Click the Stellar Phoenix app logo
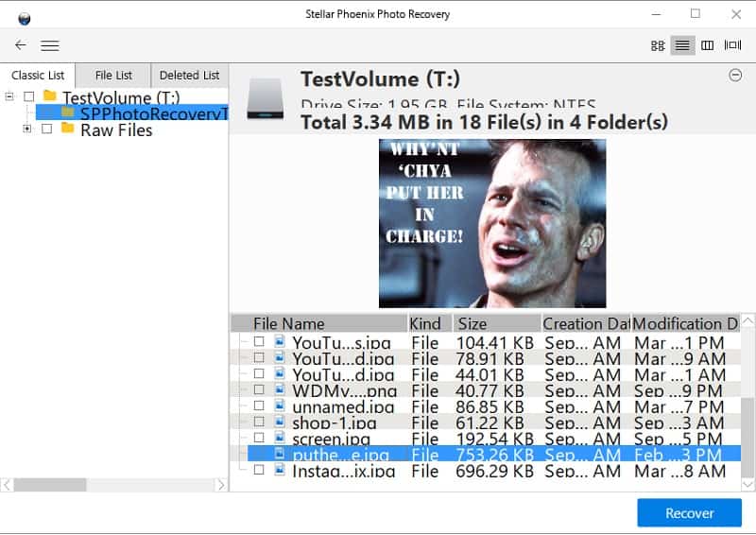 (25, 18)
